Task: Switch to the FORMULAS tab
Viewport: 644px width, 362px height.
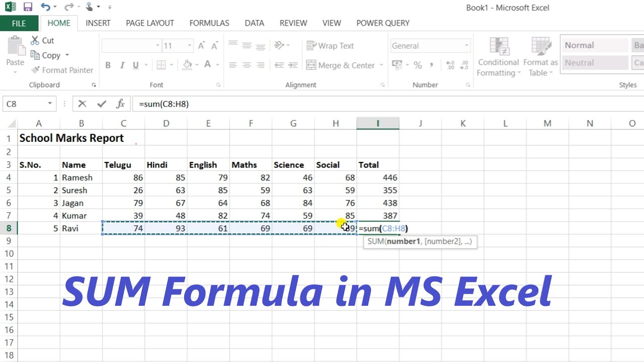Action: point(209,23)
